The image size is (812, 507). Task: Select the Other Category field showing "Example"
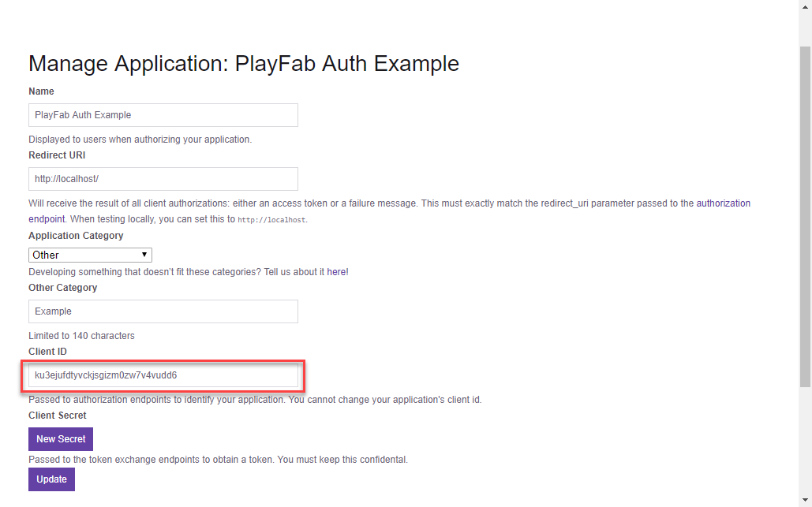click(163, 311)
